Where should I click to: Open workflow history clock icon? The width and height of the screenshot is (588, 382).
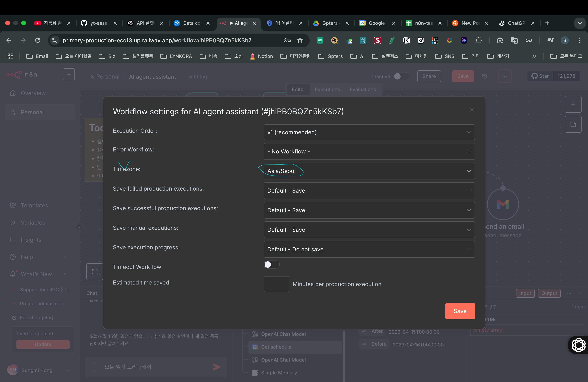coord(484,77)
